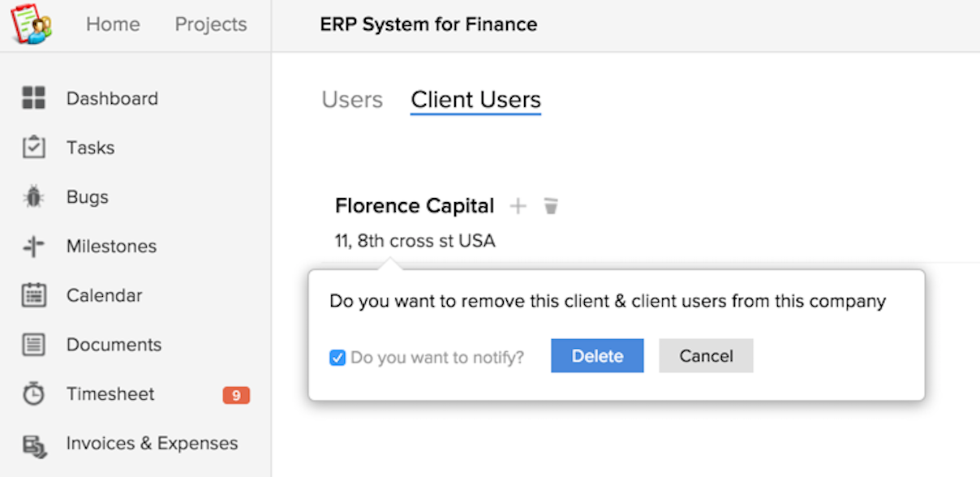Open the Home menu item
The height and width of the screenshot is (477, 980).
pyautogui.click(x=113, y=24)
